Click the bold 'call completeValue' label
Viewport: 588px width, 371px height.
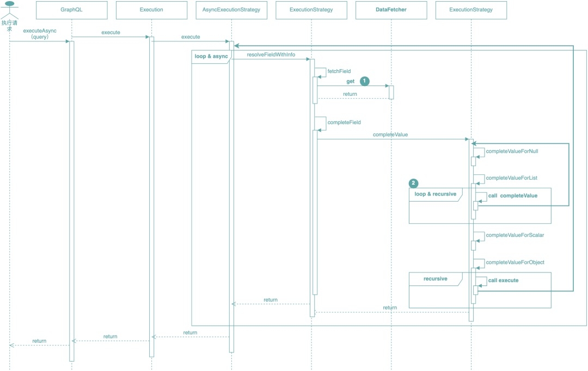click(512, 196)
